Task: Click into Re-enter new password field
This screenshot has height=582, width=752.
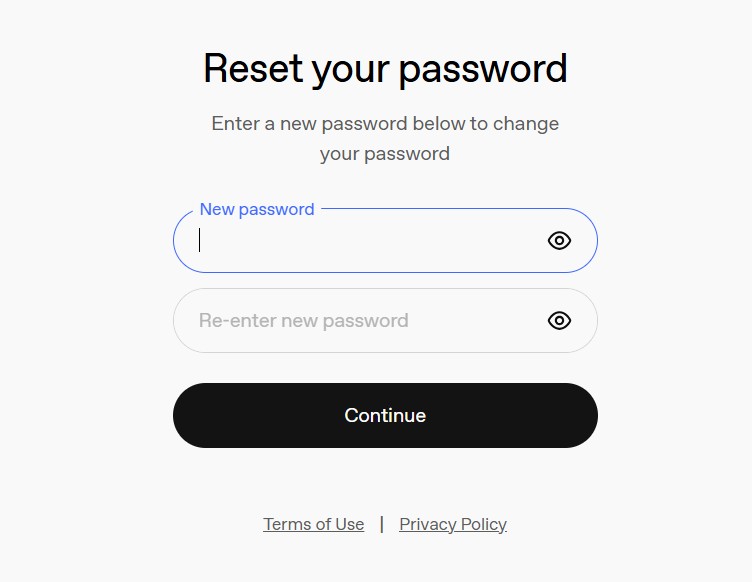Action: pos(360,321)
